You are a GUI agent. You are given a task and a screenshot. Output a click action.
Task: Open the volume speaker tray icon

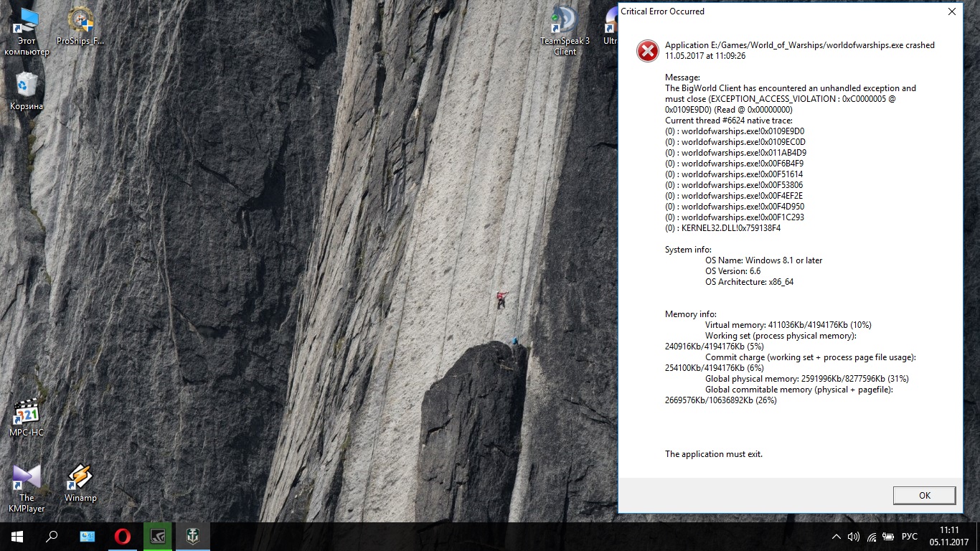854,537
